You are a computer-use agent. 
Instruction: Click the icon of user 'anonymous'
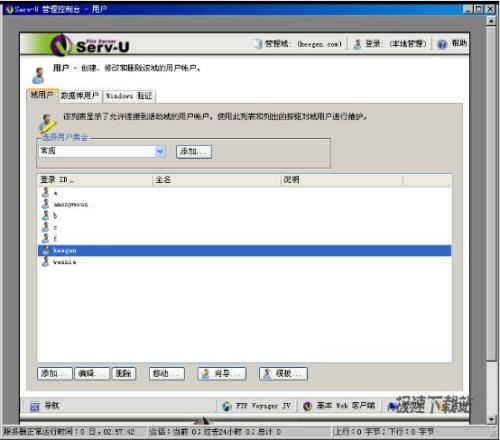tap(46, 204)
